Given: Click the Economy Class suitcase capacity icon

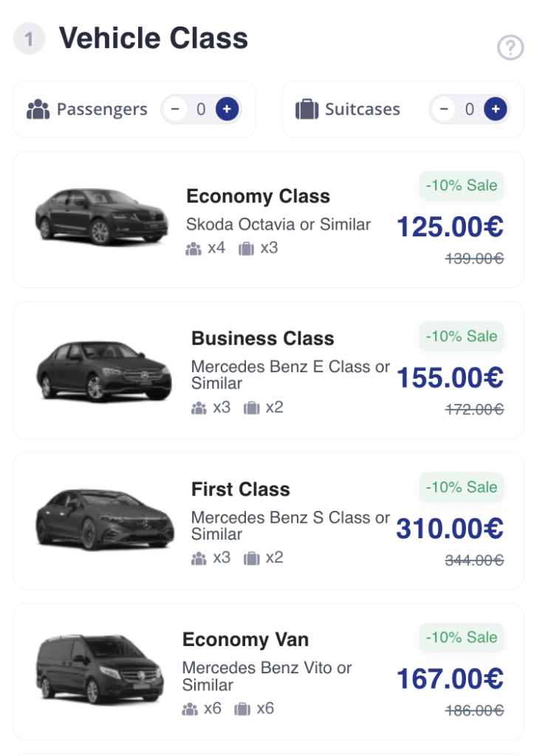Looking at the screenshot, I should click(x=246, y=249).
